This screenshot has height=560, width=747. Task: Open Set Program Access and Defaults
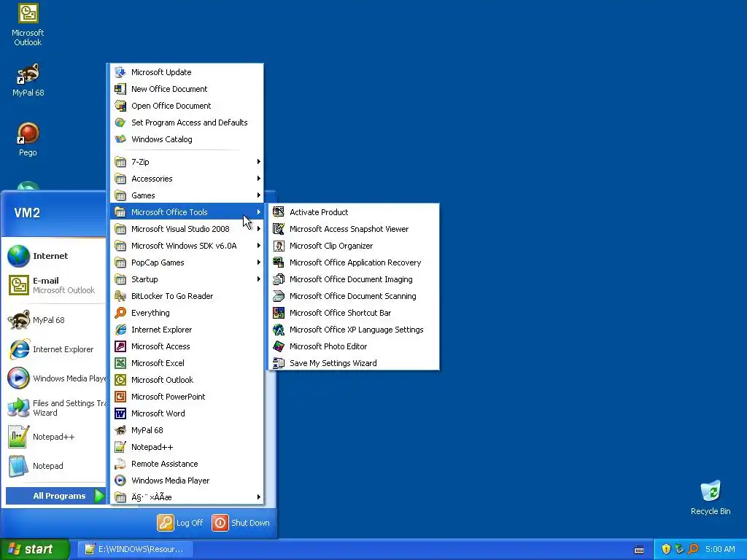point(187,122)
